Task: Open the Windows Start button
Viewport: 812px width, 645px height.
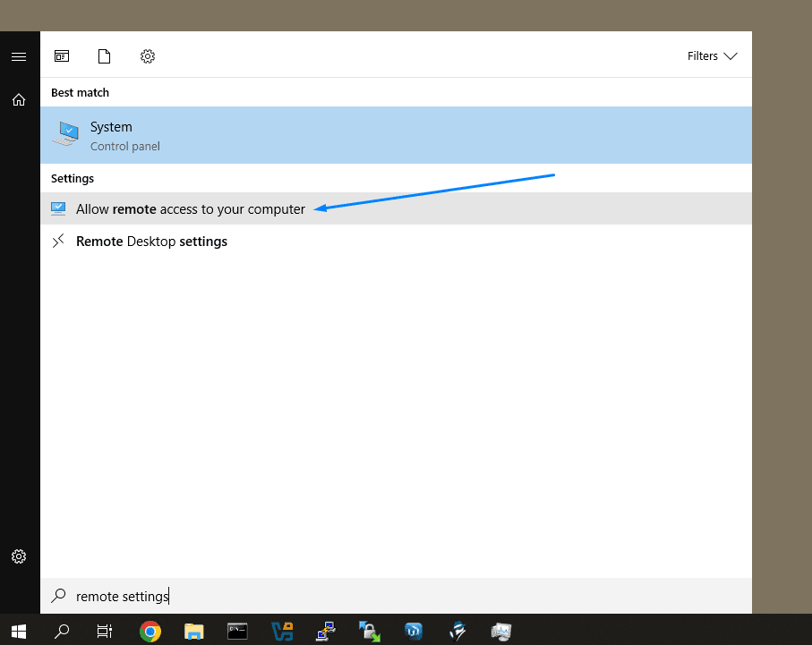Action: coord(19,631)
